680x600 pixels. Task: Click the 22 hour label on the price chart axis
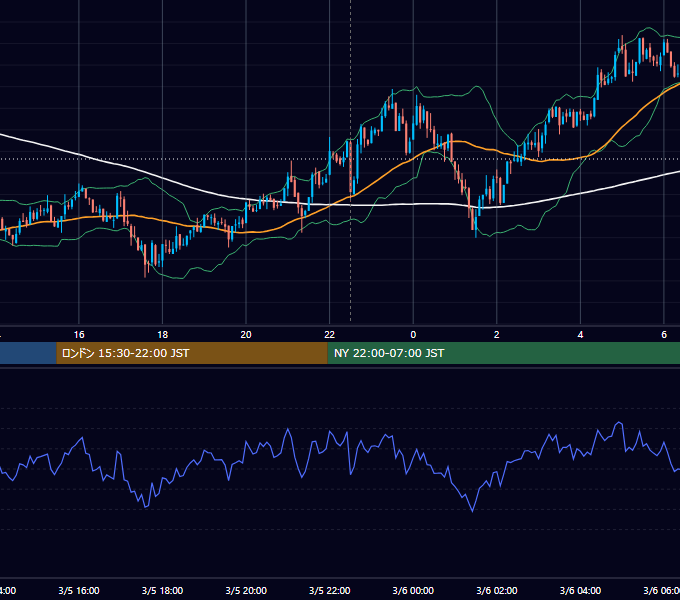[330, 335]
